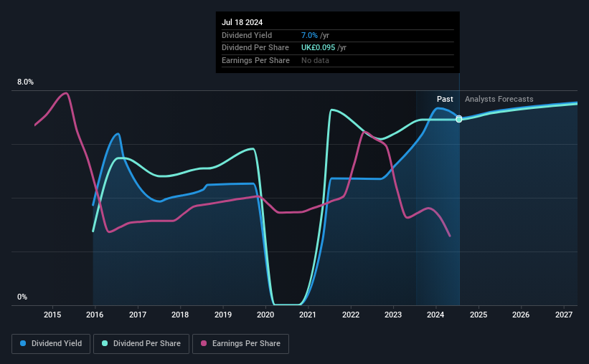The image size is (589, 364).
Task: Click the UK£0.095 dividend per share value
Action: (318, 48)
